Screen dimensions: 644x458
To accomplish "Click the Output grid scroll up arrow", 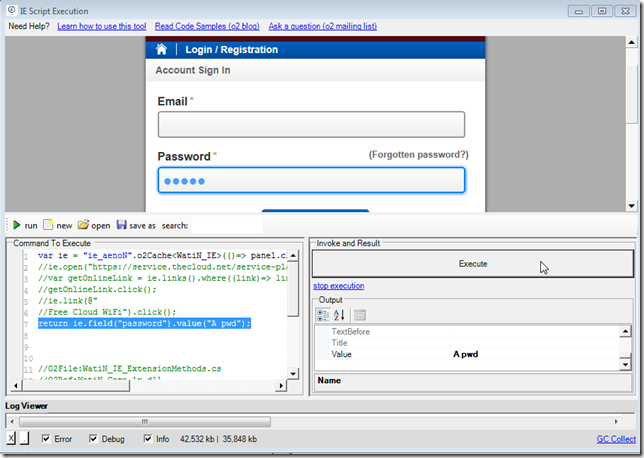I will (625, 331).
